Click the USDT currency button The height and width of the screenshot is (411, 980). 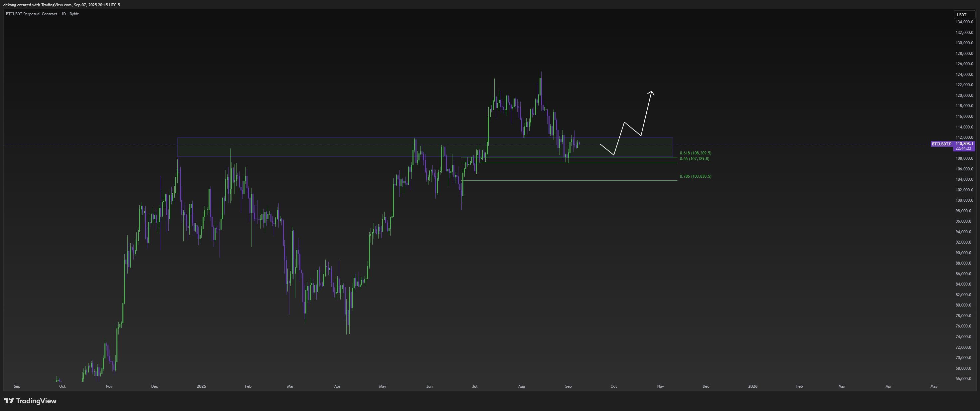964,15
